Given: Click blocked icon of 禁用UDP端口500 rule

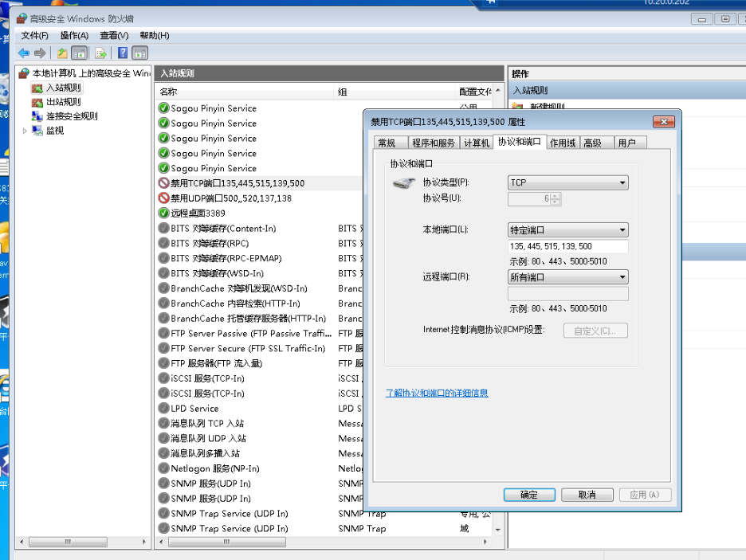Looking at the screenshot, I should click(x=163, y=198).
